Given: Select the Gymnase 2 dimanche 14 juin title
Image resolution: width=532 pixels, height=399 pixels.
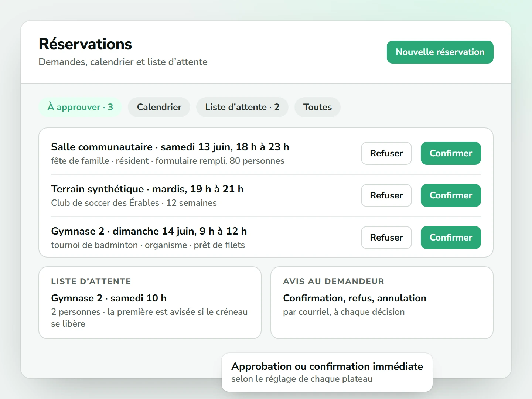Looking at the screenshot, I should click(x=149, y=231).
